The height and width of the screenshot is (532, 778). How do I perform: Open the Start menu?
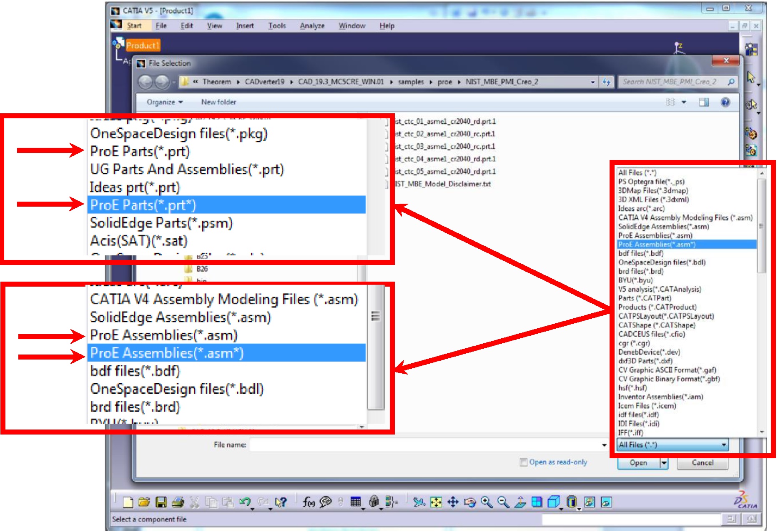click(134, 26)
